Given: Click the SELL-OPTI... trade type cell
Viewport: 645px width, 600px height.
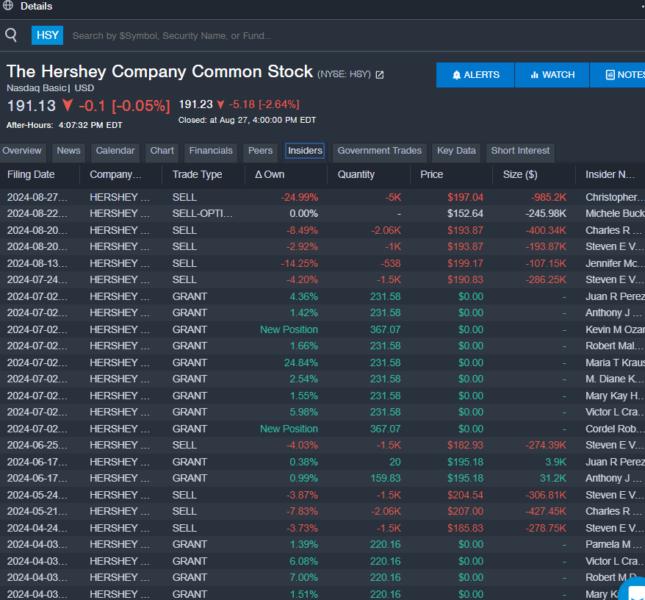Looking at the screenshot, I should pos(202,214).
